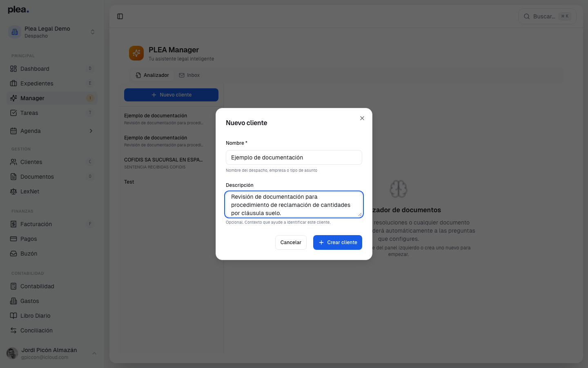Expand the Agenda chevron

click(x=91, y=131)
